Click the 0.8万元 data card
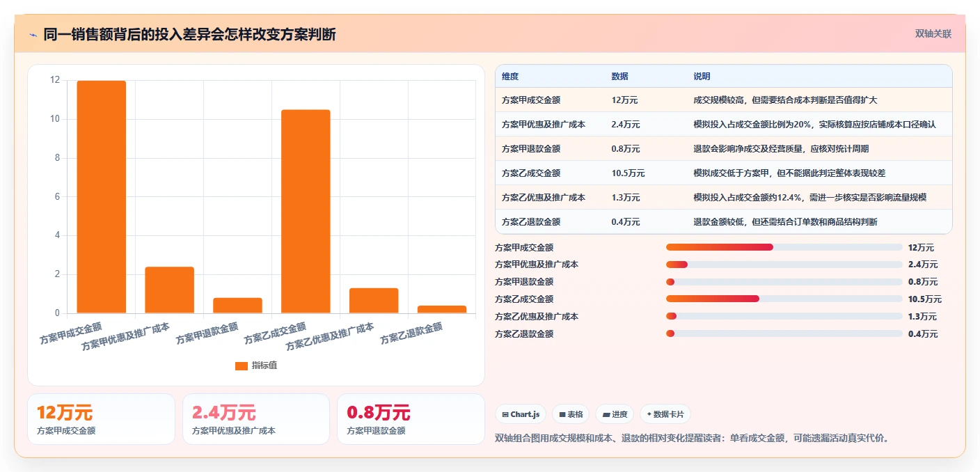980x472 pixels. click(x=411, y=419)
